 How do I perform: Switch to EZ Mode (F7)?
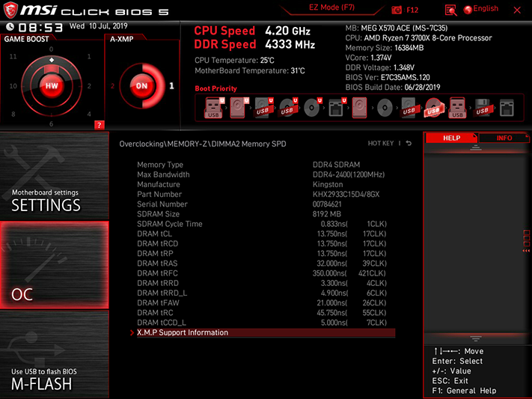pos(331,7)
